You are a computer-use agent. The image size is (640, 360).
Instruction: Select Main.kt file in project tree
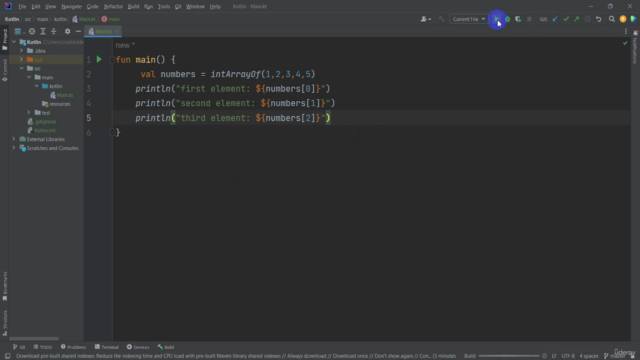pyautogui.click(x=62, y=95)
